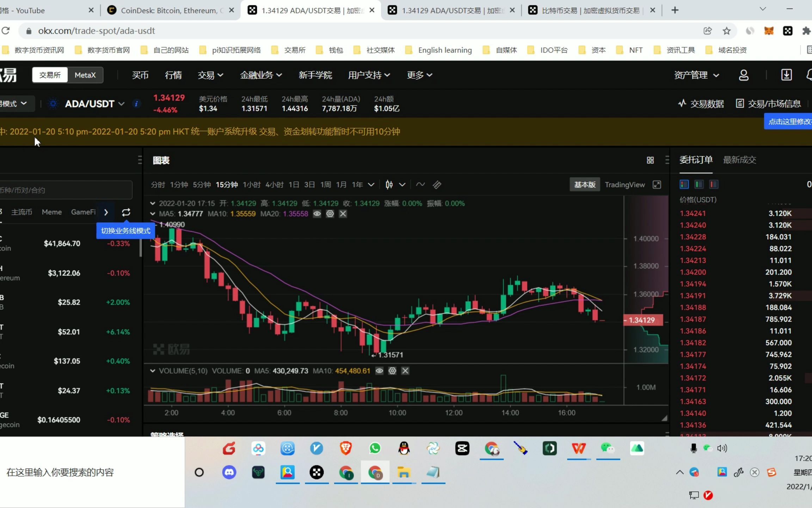812x508 pixels.
Task: Show buy orders only view icon
Action: (699, 184)
